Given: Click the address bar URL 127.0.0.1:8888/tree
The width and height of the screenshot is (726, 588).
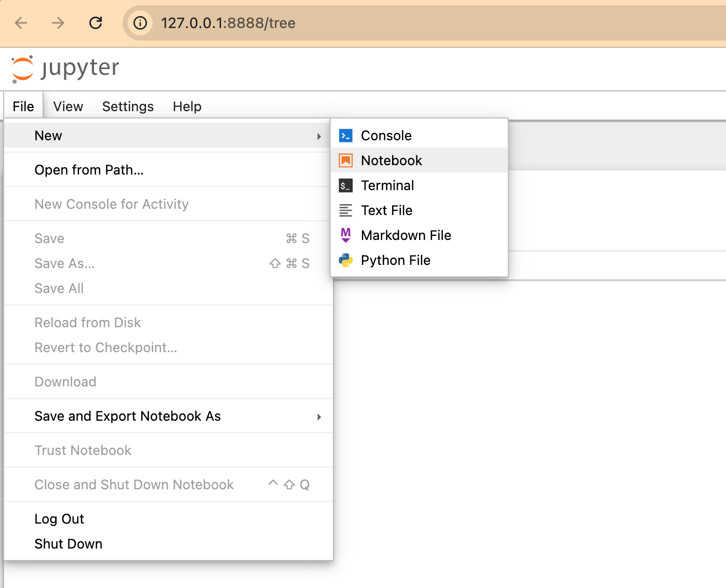Looking at the screenshot, I should (228, 23).
